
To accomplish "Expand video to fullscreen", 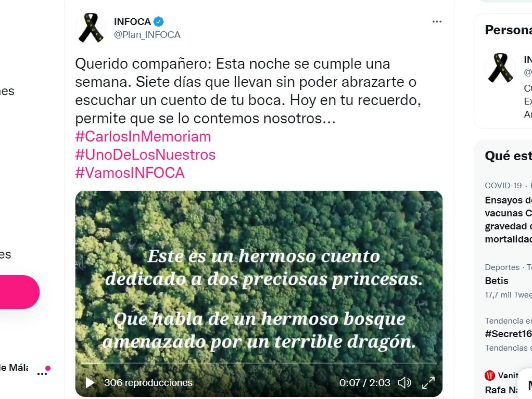I will click(428, 383).
